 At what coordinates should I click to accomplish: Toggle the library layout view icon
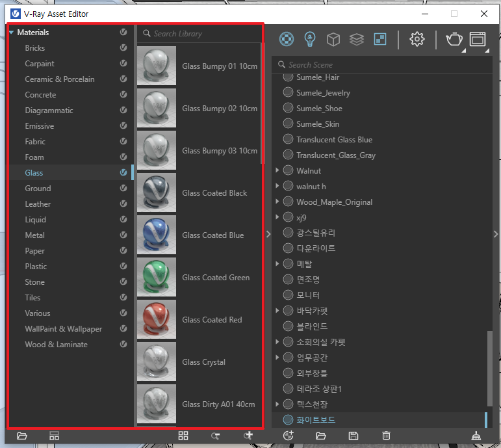[54, 436]
